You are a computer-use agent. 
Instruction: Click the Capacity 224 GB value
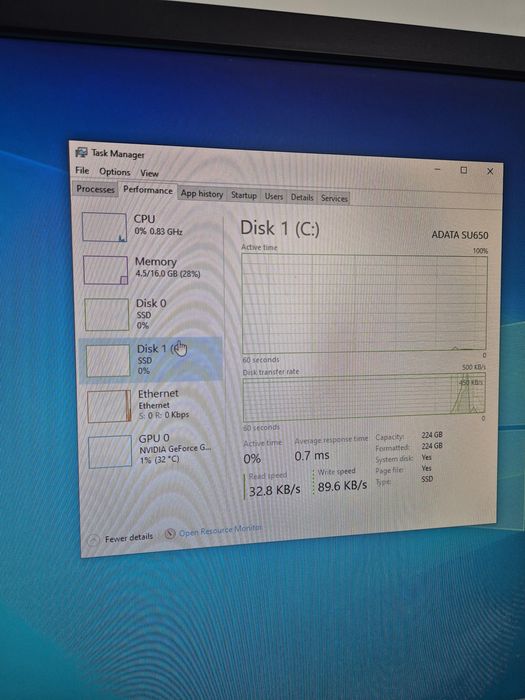point(432,435)
